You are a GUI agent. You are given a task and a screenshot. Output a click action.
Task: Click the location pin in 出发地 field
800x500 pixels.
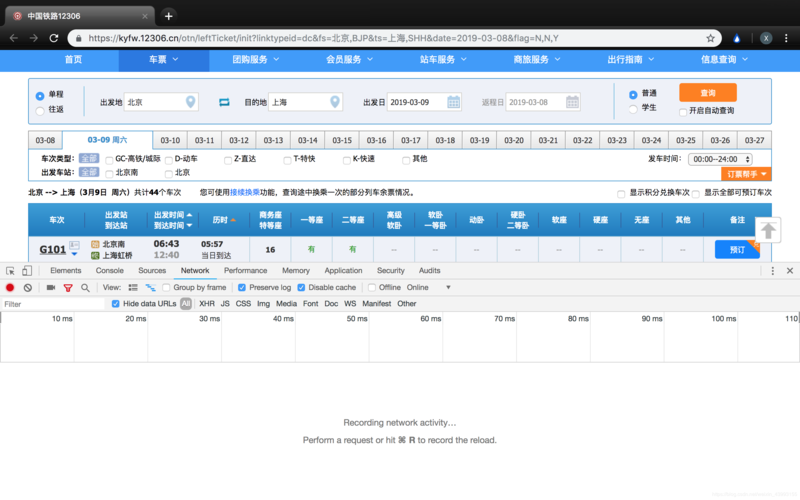point(190,102)
